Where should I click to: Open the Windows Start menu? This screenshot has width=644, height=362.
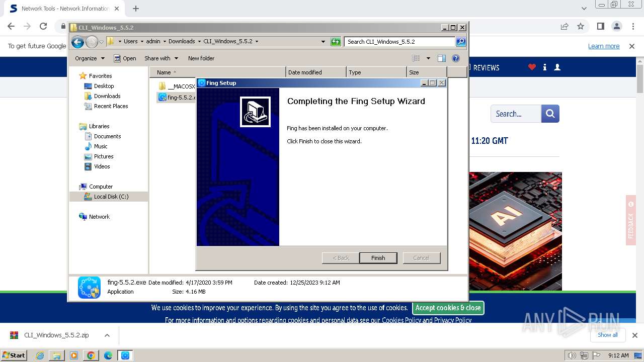point(14,355)
